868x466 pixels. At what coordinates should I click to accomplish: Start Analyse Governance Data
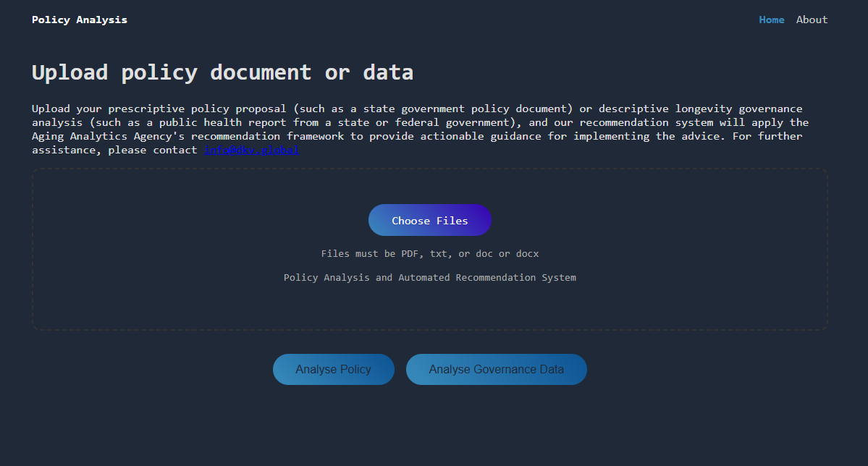point(496,369)
